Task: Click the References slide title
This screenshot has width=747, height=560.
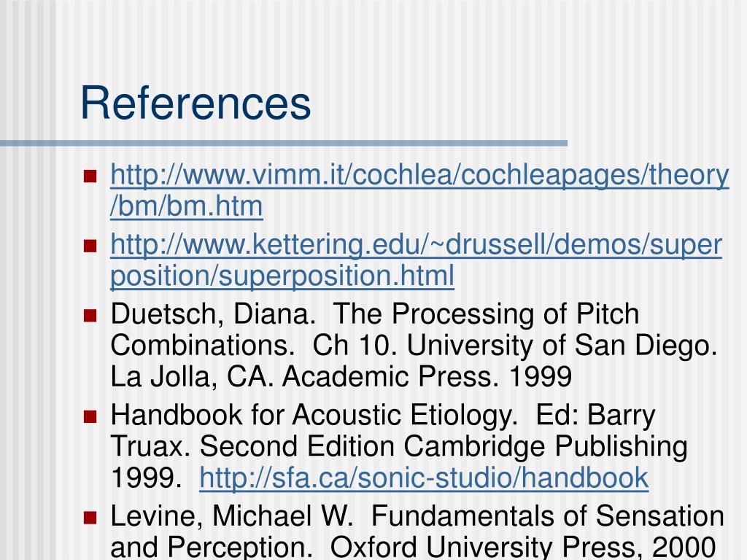Action: tap(196, 103)
